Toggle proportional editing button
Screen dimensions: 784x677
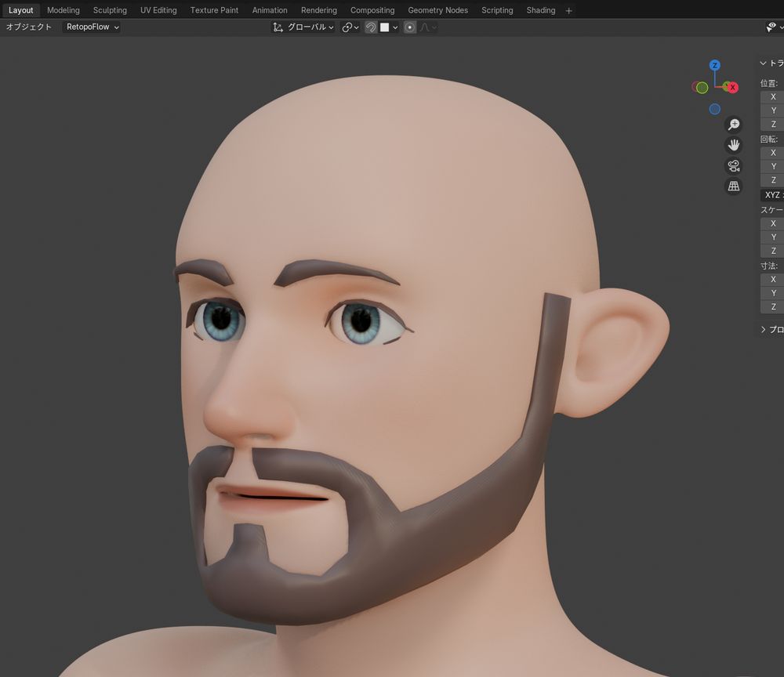(409, 27)
